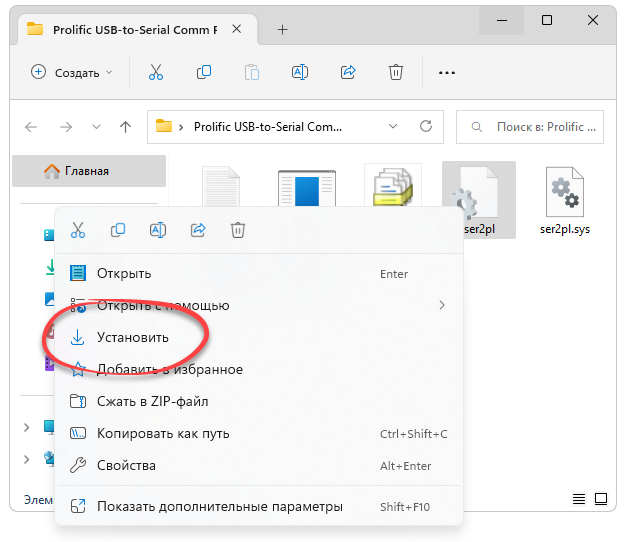Select the ser2pl.sys file
Screen dimensions: 627x542
click(x=565, y=200)
